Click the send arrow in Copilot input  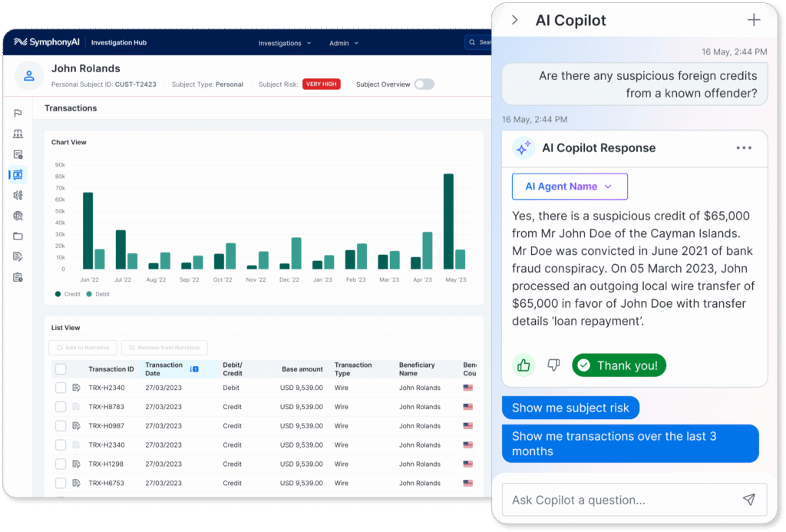pyautogui.click(x=748, y=500)
